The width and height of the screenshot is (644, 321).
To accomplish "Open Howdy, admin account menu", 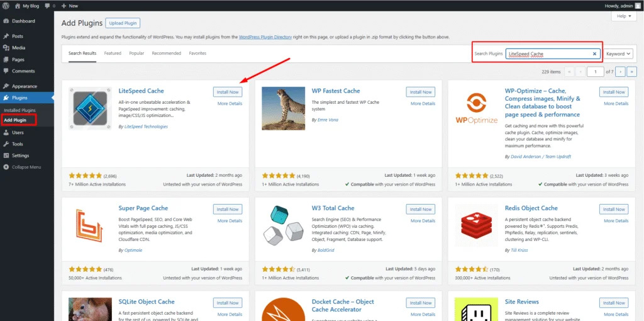I will tap(622, 6).
